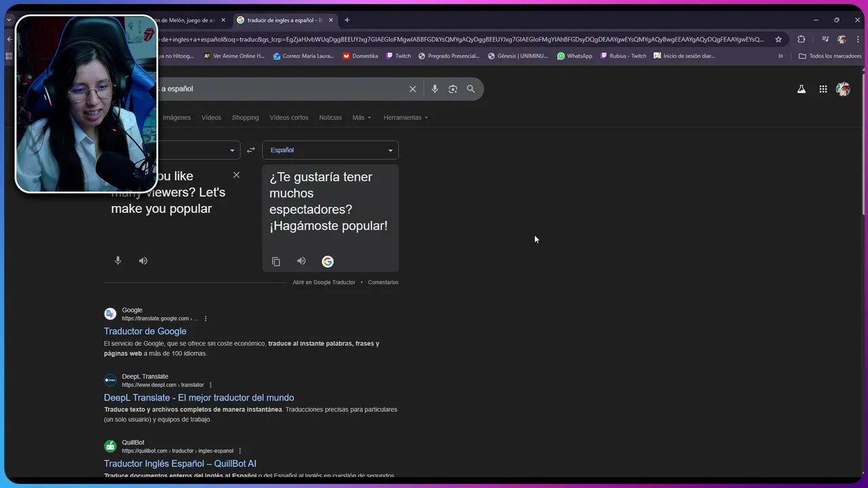Open the Español target language dropdown
868x488 pixels.
pos(330,150)
